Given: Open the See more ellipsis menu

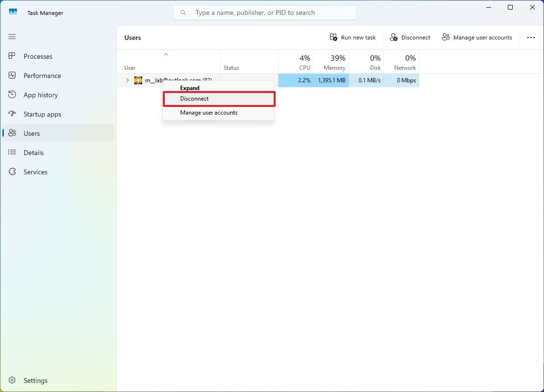Looking at the screenshot, I should pyautogui.click(x=531, y=37).
